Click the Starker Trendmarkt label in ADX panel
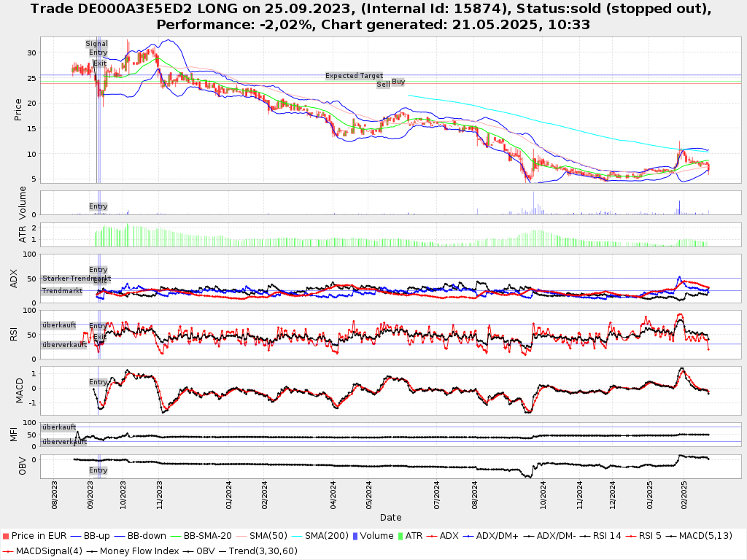This screenshot has height=560, width=747. (x=75, y=279)
